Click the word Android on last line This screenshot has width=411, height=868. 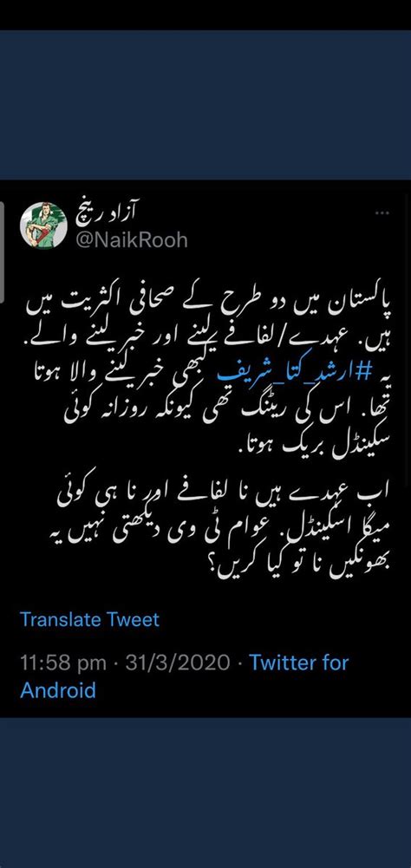click(57, 690)
